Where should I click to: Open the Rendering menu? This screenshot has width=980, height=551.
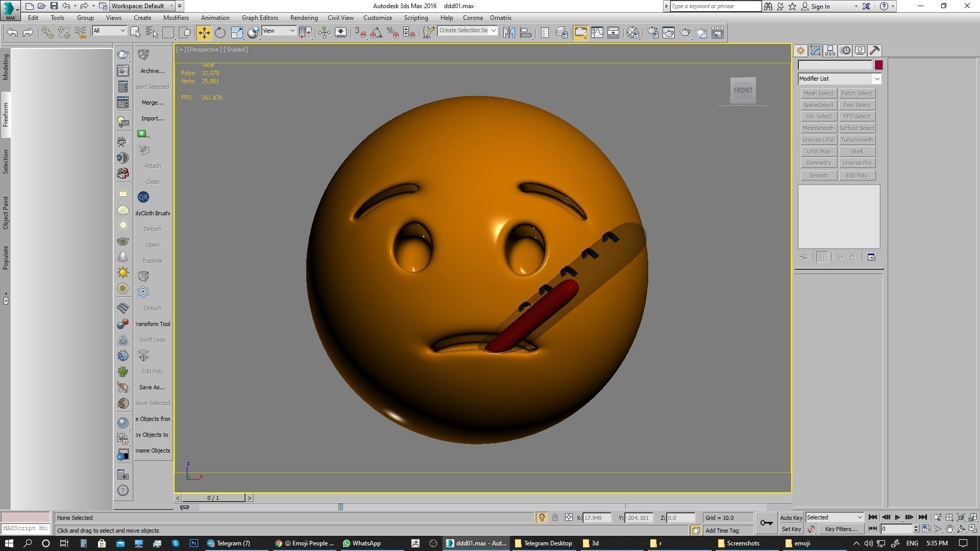pos(304,17)
